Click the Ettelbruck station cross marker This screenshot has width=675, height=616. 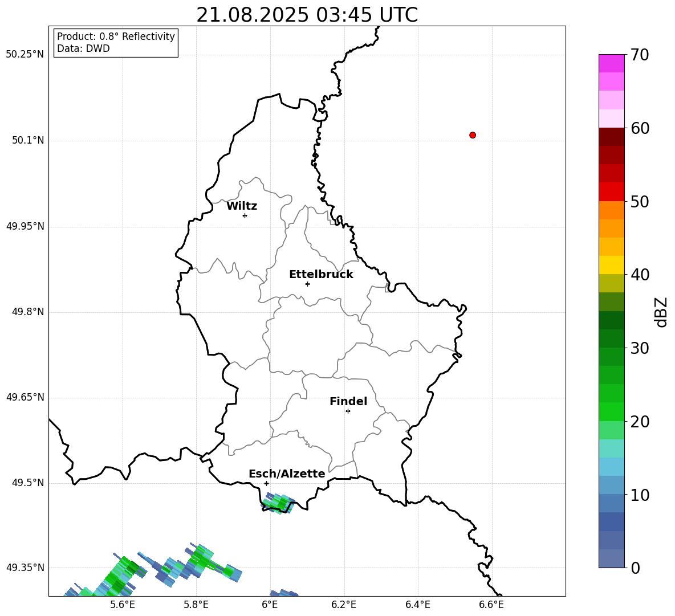[x=307, y=284]
